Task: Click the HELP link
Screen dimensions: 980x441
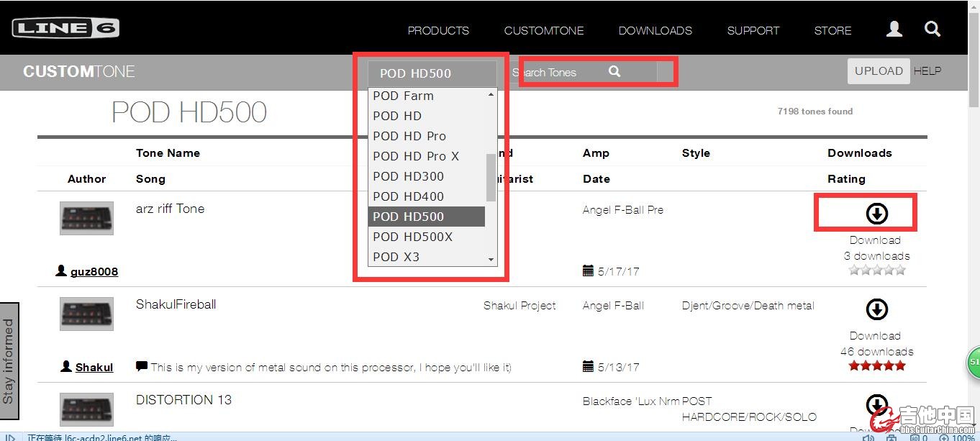Action: (x=927, y=71)
